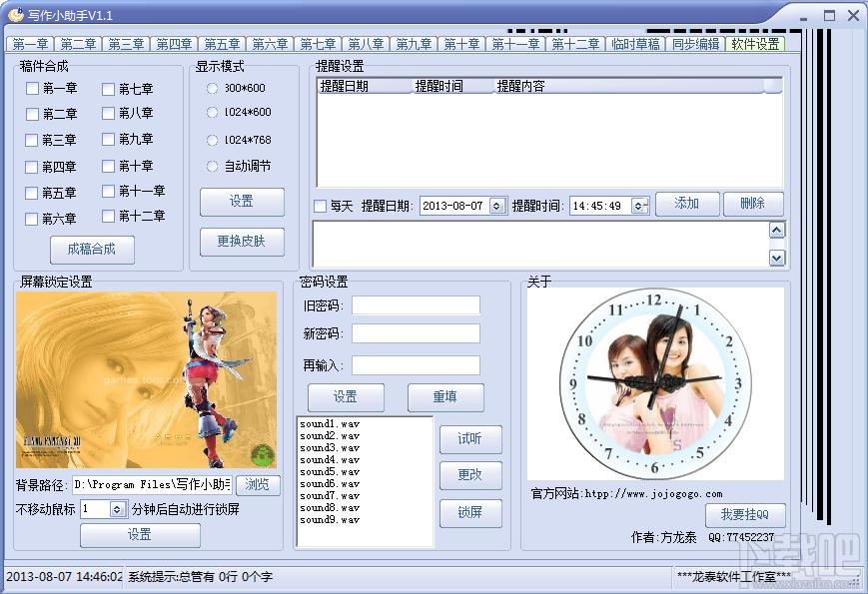
Task: Click the clock picture in 关于
Action: pyautogui.click(x=655, y=383)
